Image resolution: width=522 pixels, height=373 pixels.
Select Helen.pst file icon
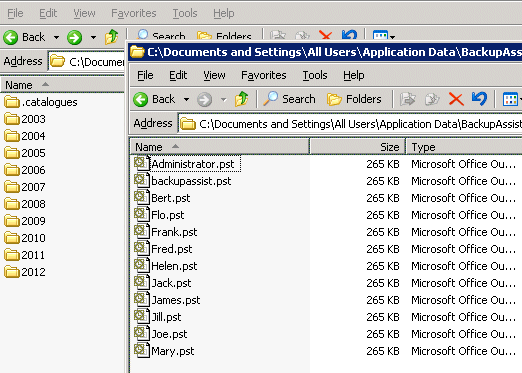(x=142, y=266)
